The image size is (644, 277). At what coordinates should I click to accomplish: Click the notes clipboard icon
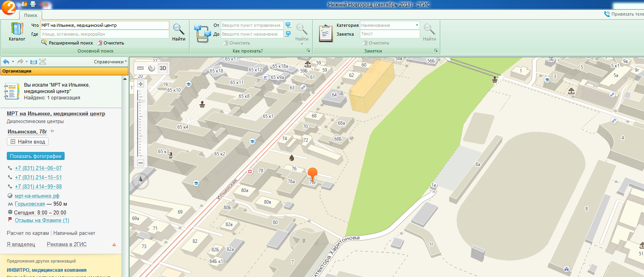coord(325,33)
